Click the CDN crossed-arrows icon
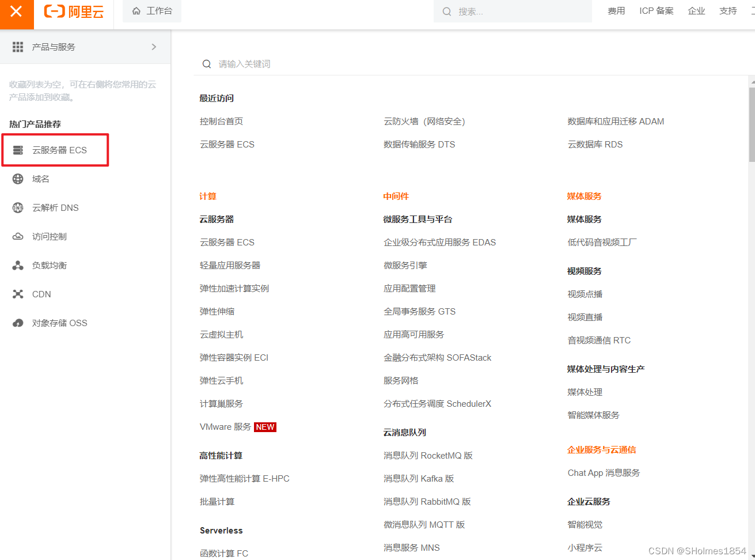The width and height of the screenshot is (755, 560). [17, 294]
